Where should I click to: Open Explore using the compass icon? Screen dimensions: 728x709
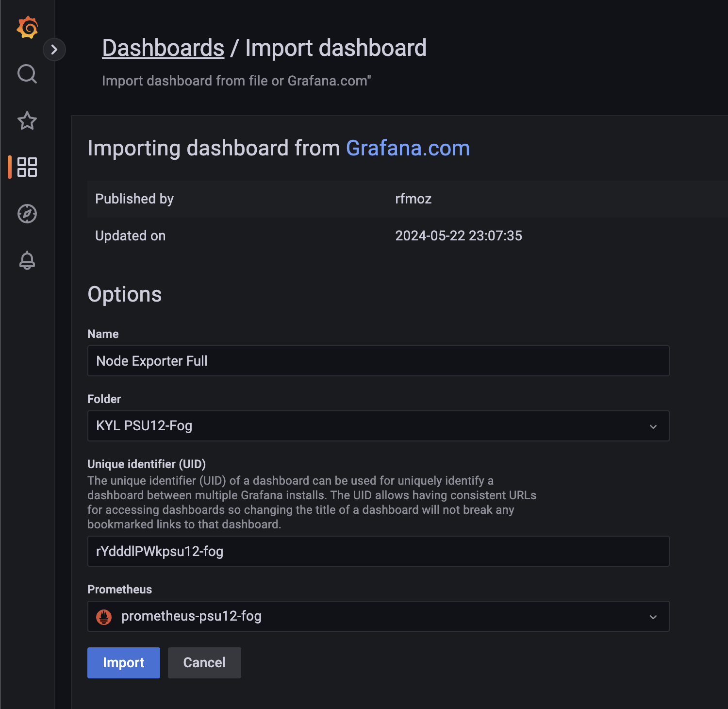pos(27,214)
